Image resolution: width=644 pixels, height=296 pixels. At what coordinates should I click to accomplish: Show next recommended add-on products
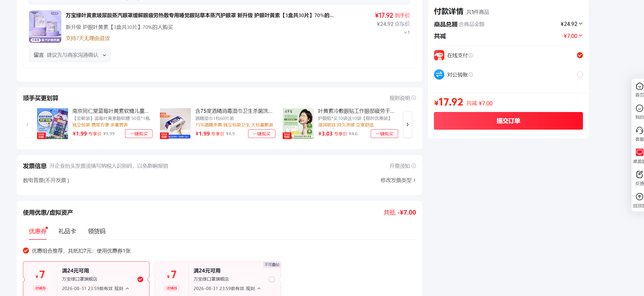point(408,124)
